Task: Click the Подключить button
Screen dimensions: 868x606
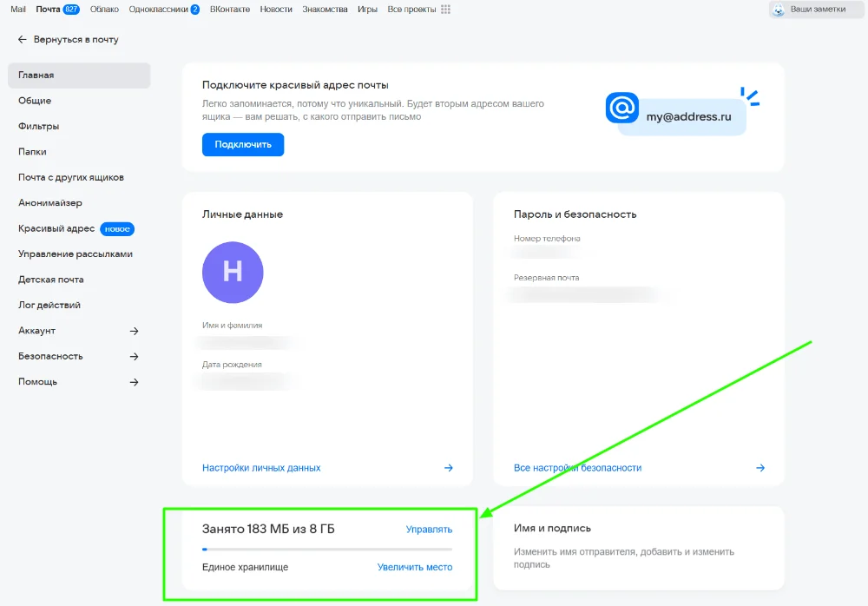Action: point(243,145)
